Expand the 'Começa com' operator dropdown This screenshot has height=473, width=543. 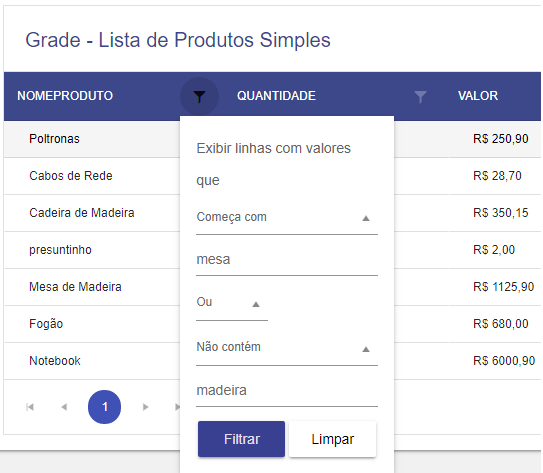coord(287,217)
